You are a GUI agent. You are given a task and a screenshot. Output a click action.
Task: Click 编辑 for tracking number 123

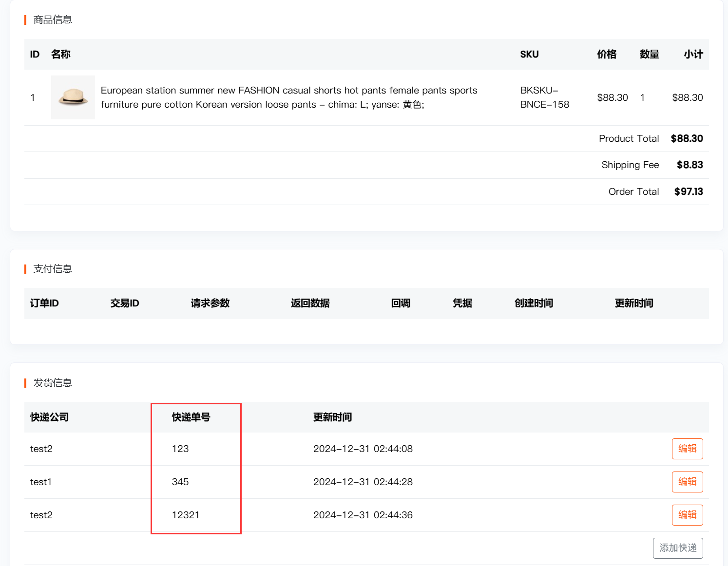pyautogui.click(x=687, y=449)
